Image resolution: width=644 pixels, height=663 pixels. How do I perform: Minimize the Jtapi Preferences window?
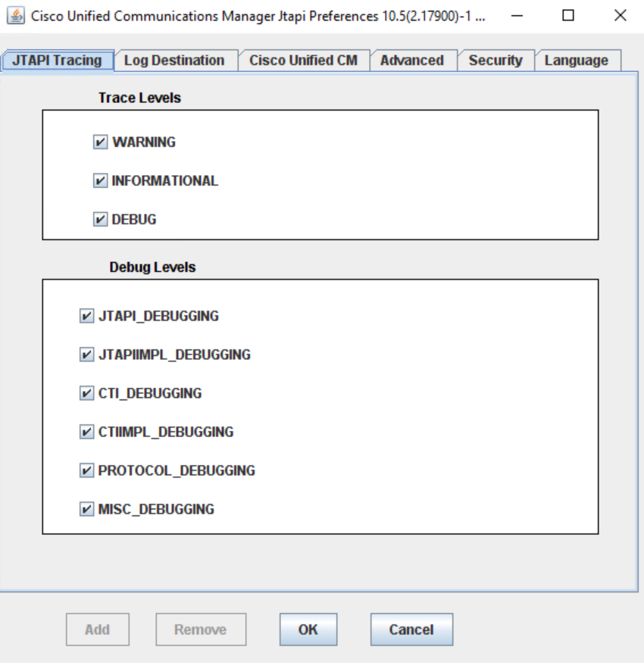tap(517, 16)
